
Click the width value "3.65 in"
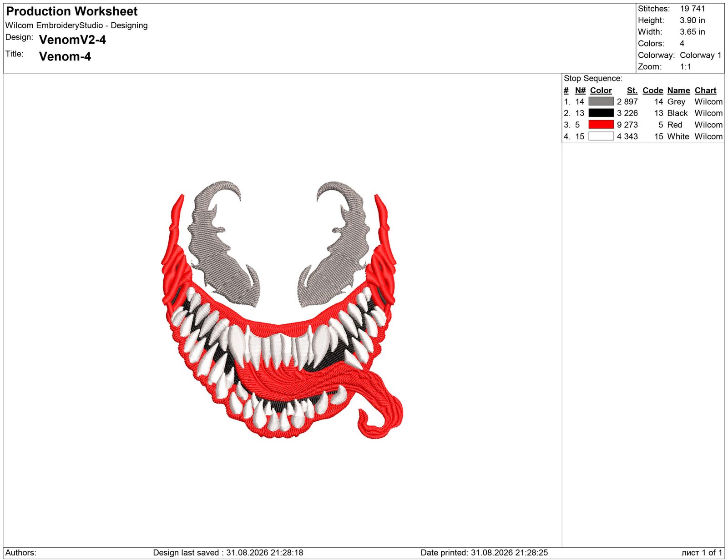pyautogui.click(x=693, y=32)
